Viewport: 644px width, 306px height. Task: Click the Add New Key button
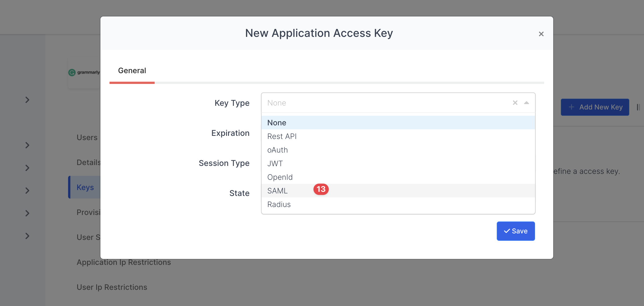(x=595, y=107)
